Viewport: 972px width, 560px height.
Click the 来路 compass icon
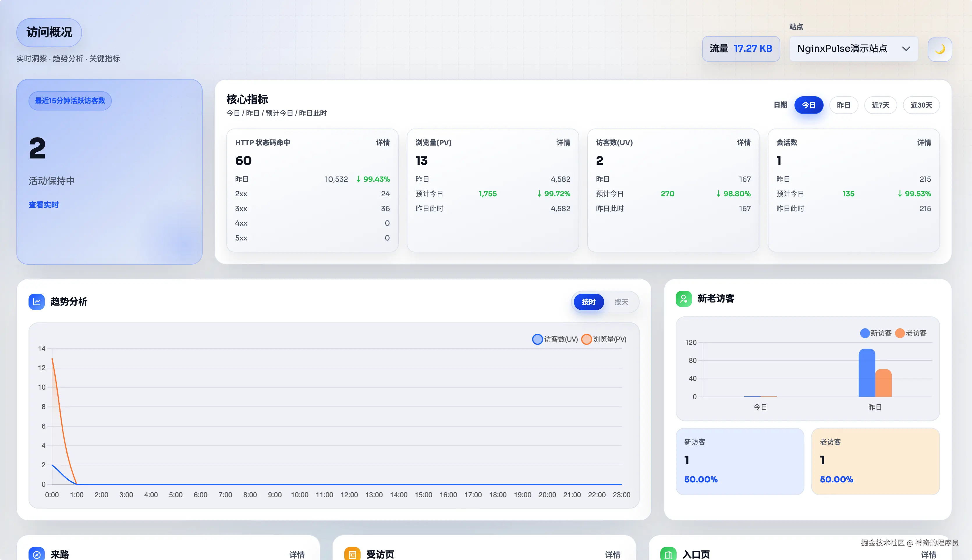[x=37, y=554]
